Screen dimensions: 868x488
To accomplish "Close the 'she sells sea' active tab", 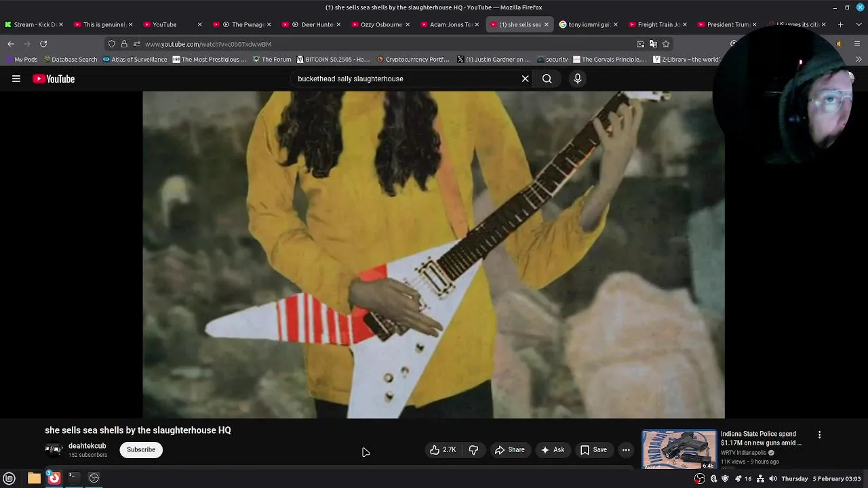I will [x=546, y=24].
